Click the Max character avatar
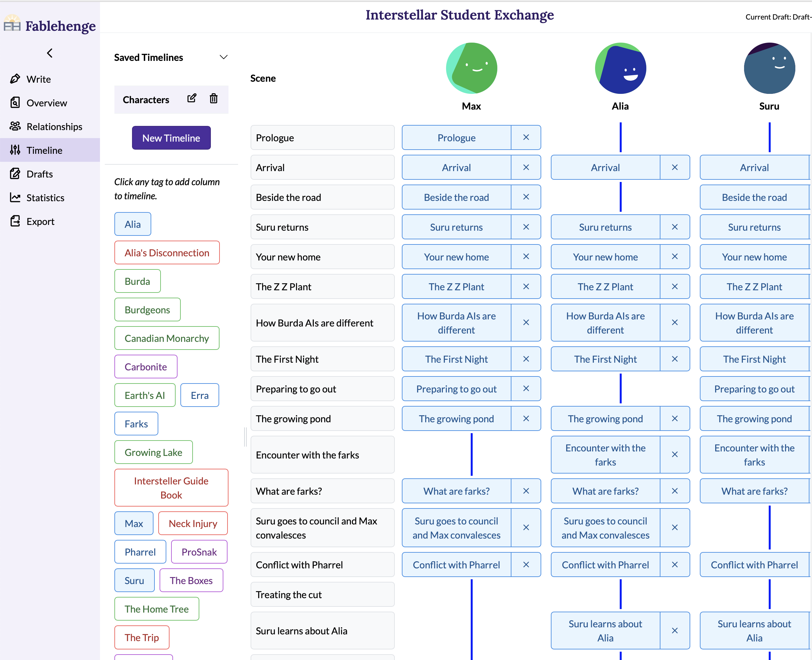The image size is (812, 660). (x=471, y=67)
